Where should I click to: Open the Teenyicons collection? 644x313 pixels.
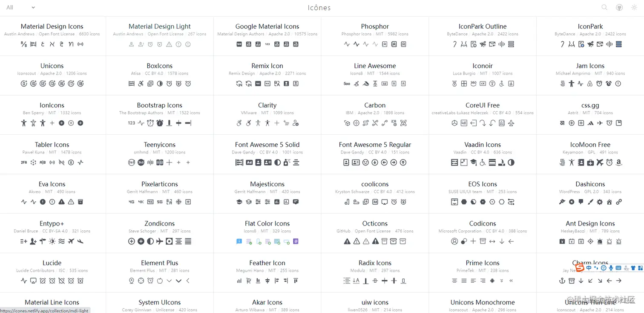coord(160,145)
